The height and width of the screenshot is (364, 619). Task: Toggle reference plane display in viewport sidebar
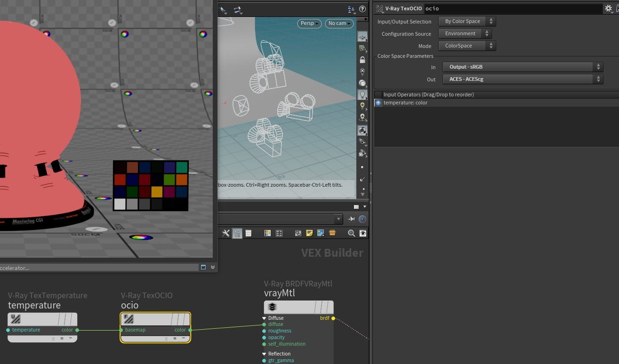point(362,37)
